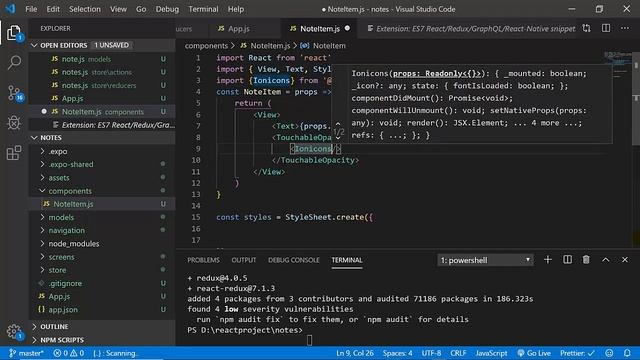Click the terminal prompt input area

pos(309,340)
